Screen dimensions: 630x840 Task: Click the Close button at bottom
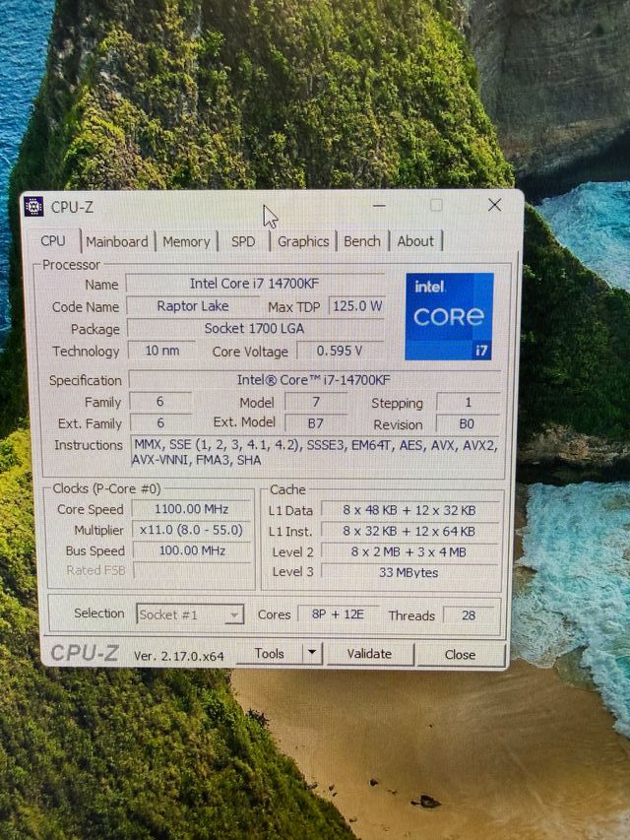[x=460, y=655]
